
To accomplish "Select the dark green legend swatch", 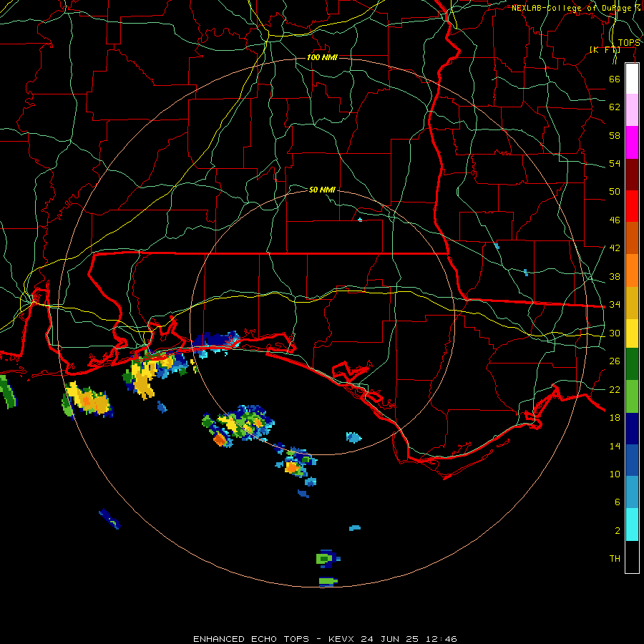I will 632,364.
